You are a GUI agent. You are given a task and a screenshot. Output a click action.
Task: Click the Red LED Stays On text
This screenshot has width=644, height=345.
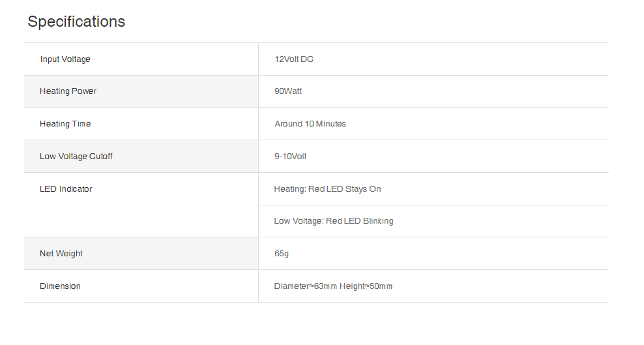(345, 189)
